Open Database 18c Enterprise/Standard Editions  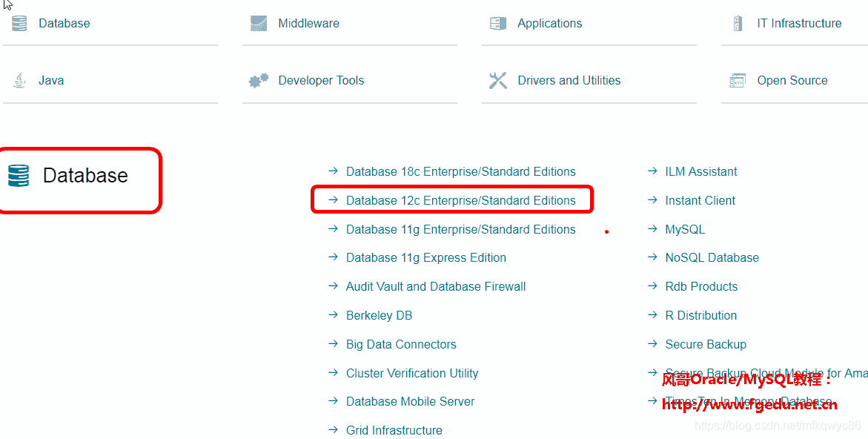click(460, 171)
